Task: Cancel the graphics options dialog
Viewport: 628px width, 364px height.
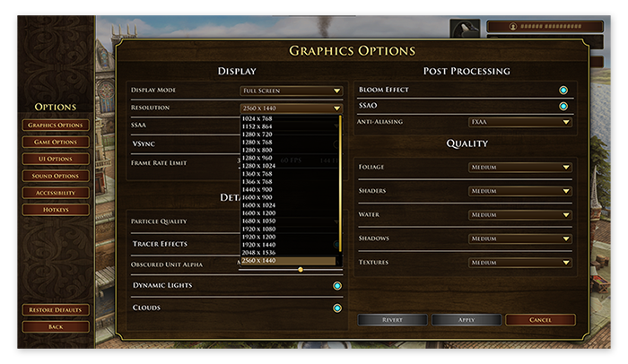Action: tap(540, 319)
